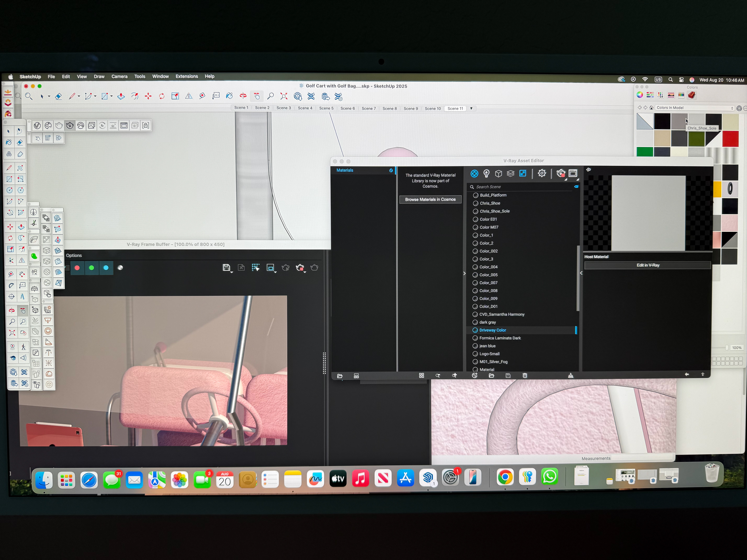Pick the red color swatch in Colors panel
Viewport: 747px width, 560px height.
pyautogui.click(x=730, y=139)
